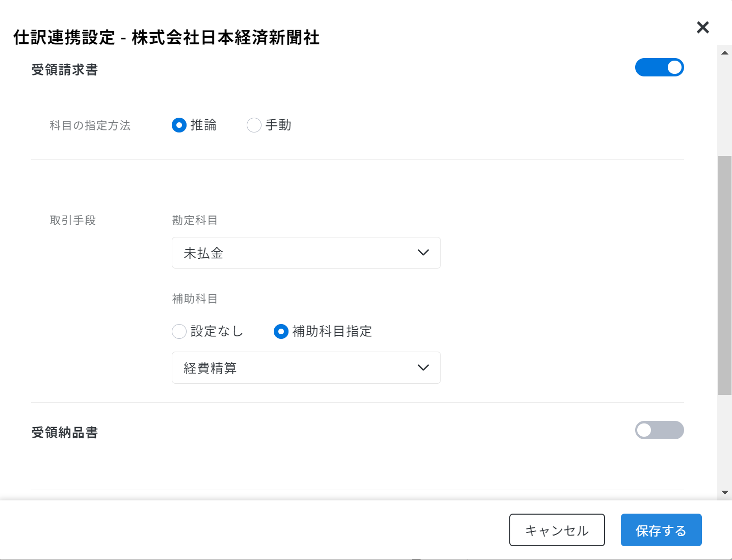This screenshot has width=732, height=560.
Task: Turn off the 受領請求書 toggle switch
Action: 659,67
